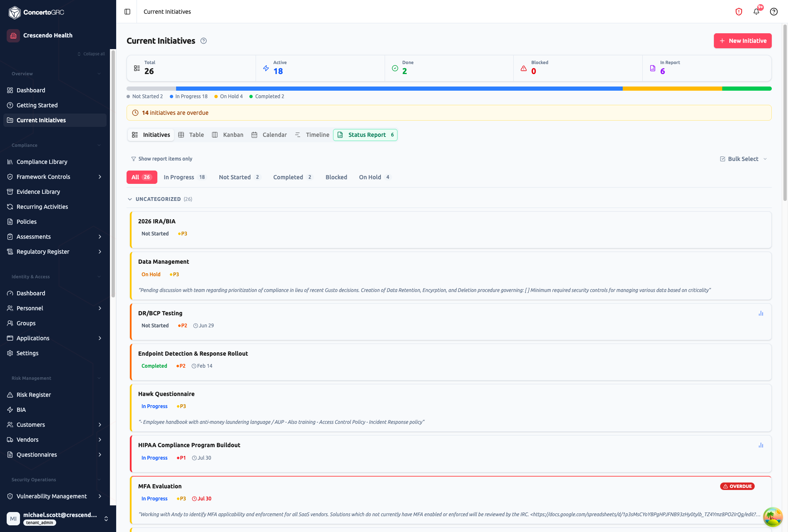Switch to Timeline view tab
This screenshot has width=788, height=532.
tap(312, 135)
